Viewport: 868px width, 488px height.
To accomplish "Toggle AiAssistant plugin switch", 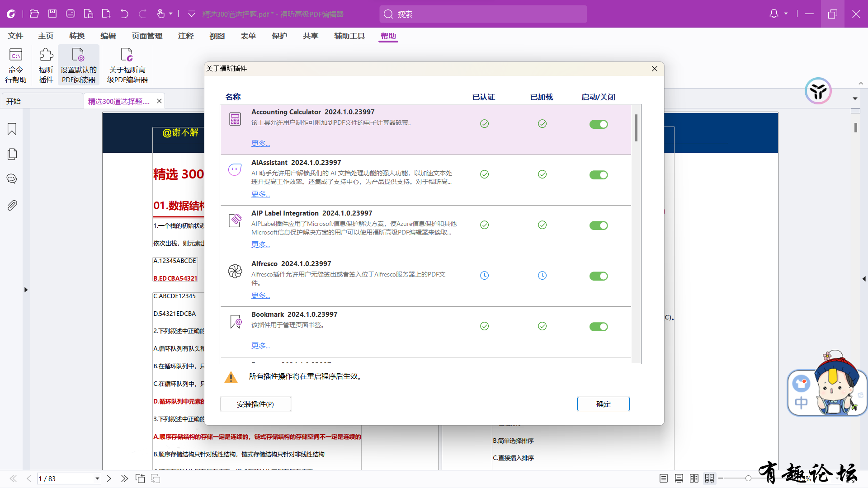I will (599, 175).
